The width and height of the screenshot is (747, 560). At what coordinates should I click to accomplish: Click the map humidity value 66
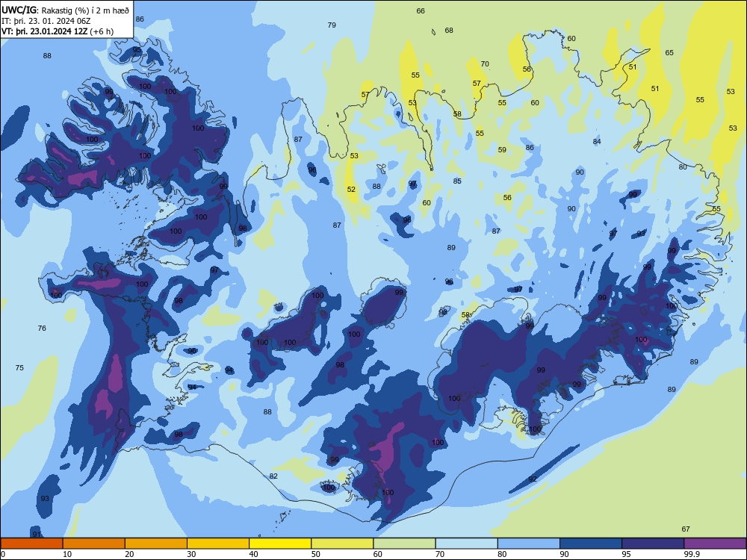(421, 11)
